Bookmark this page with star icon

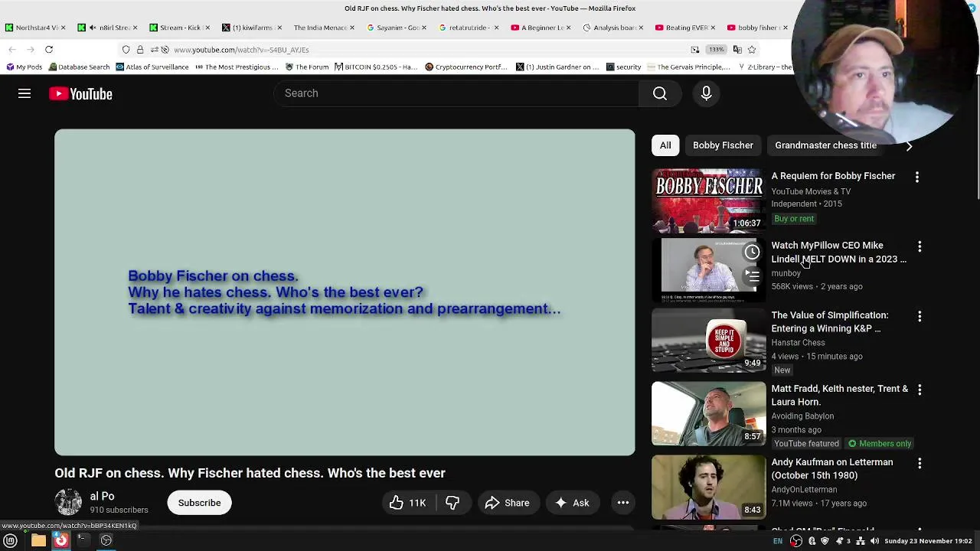752,50
